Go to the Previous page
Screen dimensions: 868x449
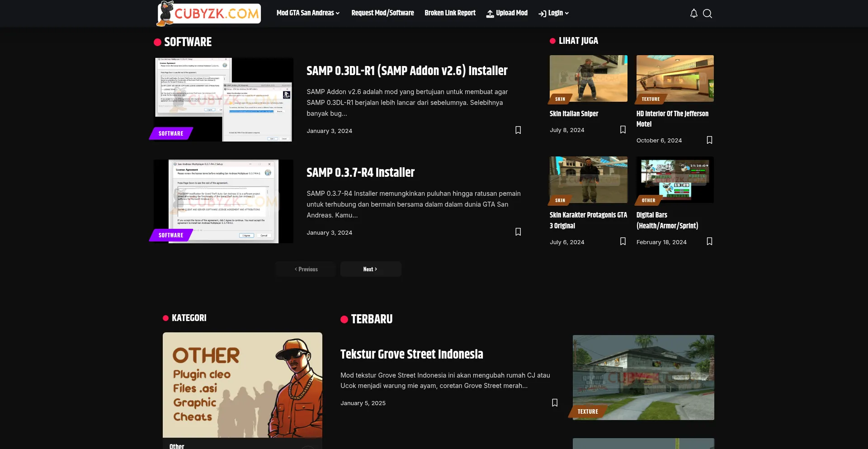(x=306, y=269)
